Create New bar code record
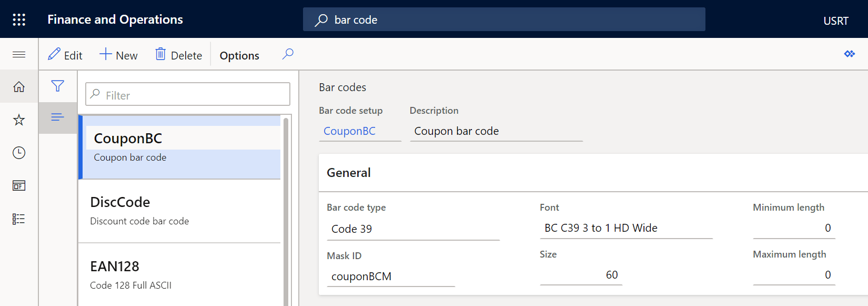Image resolution: width=868 pixels, height=306 pixels. 119,55
